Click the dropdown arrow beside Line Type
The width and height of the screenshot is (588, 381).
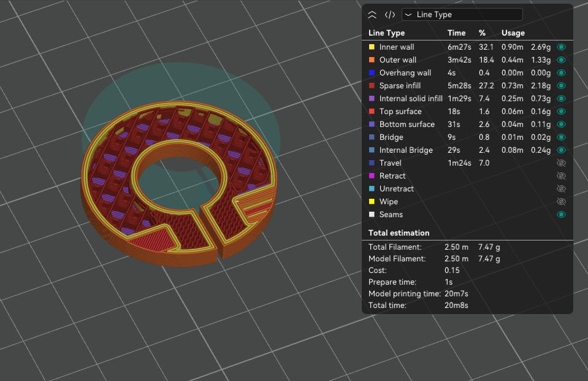tap(408, 15)
